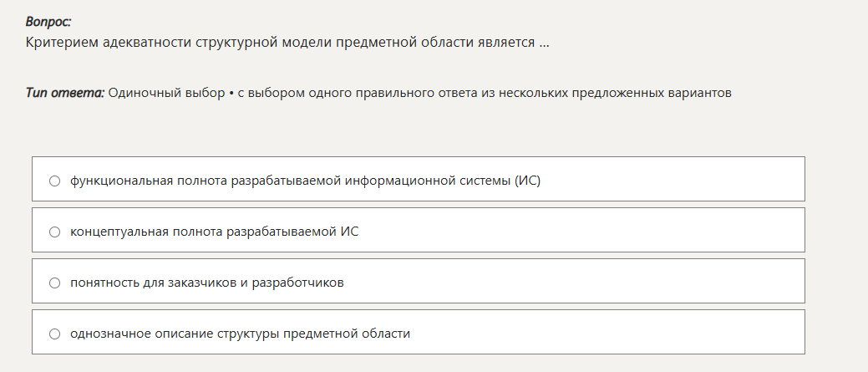Mark radio button "понятность для заказчиков и разработчиков"
Image resolution: width=868 pixels, height=372 pixels.
[55, 283]
